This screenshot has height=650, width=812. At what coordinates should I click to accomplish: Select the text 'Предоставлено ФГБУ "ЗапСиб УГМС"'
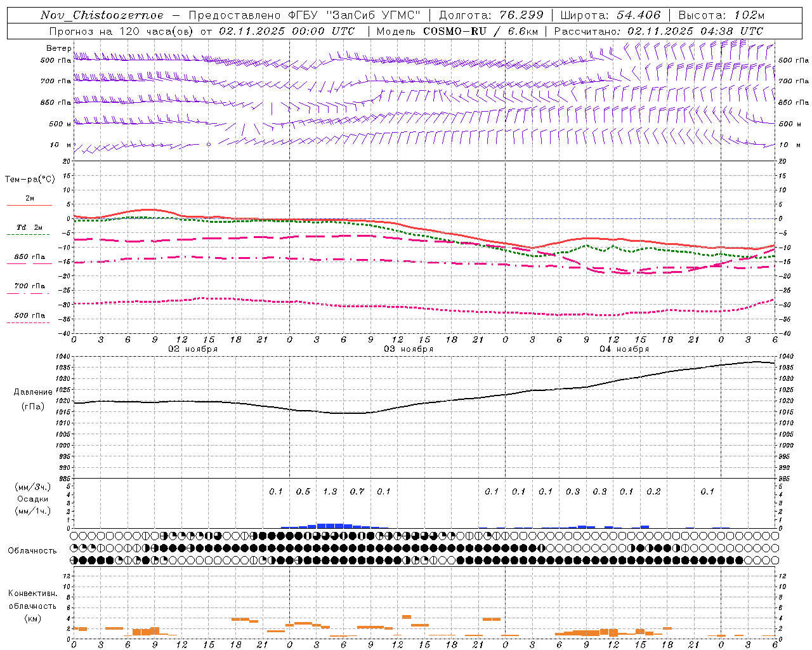(x=305, y=15)
